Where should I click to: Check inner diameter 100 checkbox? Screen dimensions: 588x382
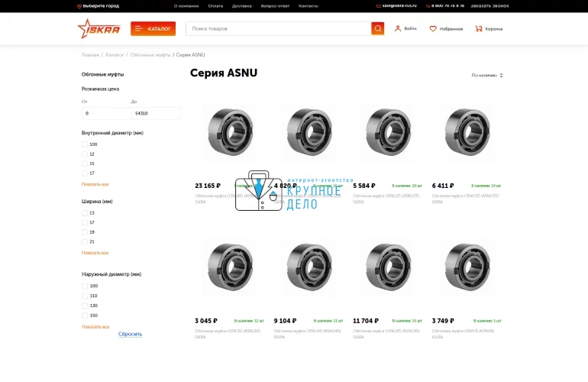[85, 144]
